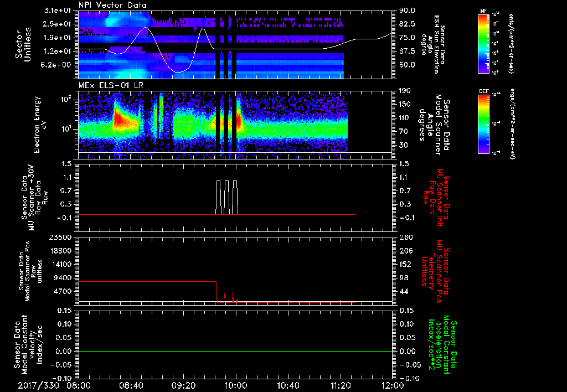Click the green 'Model Constant acceleration' axis title
567x392 pixels.
pos(442,344)
